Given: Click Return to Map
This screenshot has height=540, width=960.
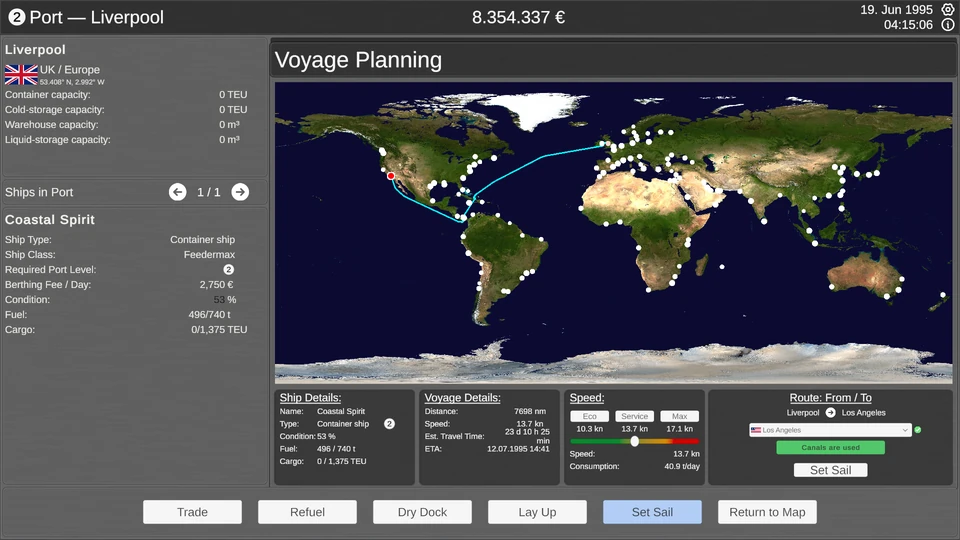Looking at the screenshot, I should (x=767, y=512).
